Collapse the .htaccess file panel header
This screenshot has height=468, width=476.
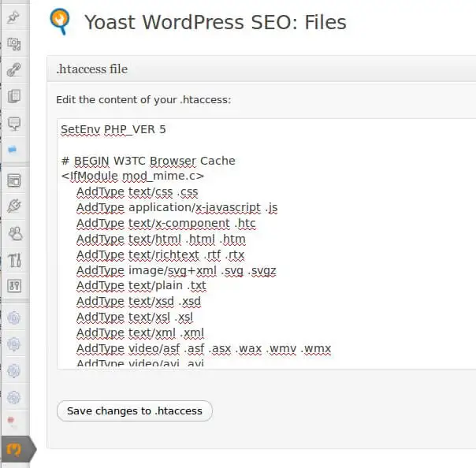(x=262, y=69)
